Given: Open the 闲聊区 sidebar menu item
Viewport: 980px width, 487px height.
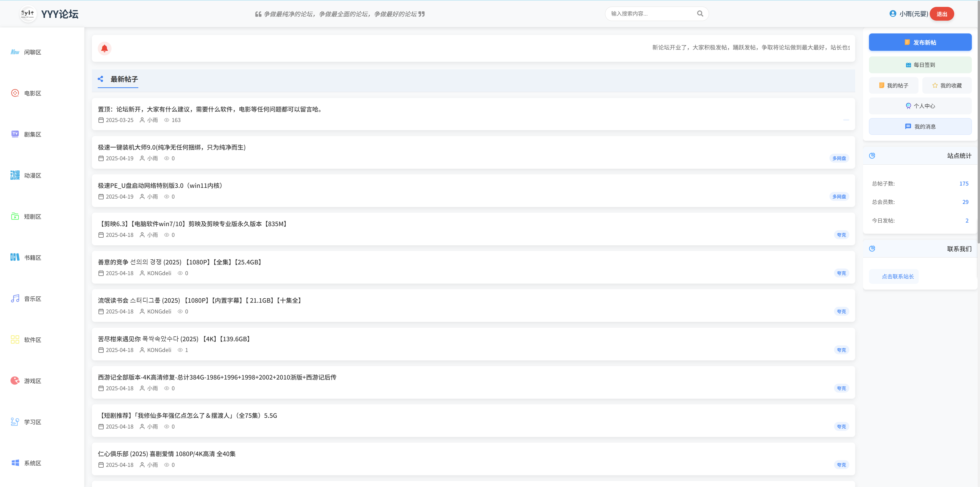Looking at the screenshot, I should click(x=32, y=52).
